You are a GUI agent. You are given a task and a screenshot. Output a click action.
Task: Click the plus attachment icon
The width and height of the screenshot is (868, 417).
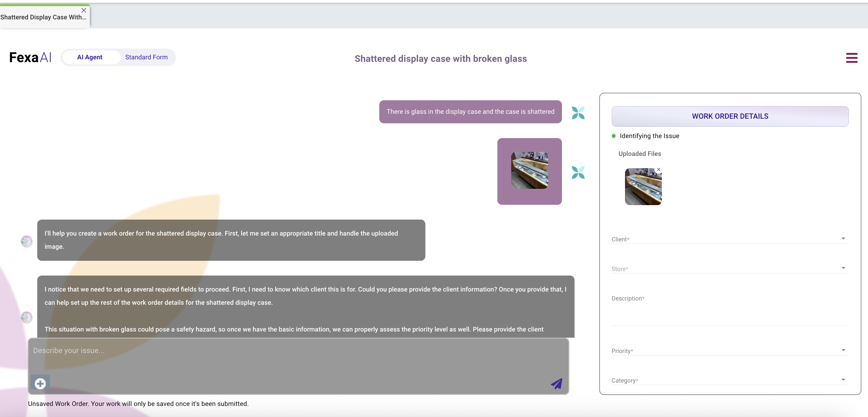tap(40, 383)
